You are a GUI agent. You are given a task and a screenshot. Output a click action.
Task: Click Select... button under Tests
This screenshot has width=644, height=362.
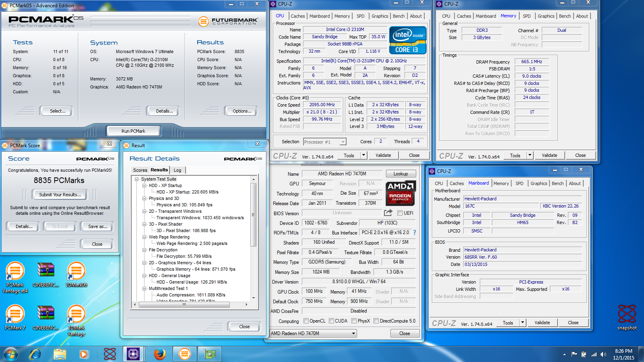click(57, 111)
